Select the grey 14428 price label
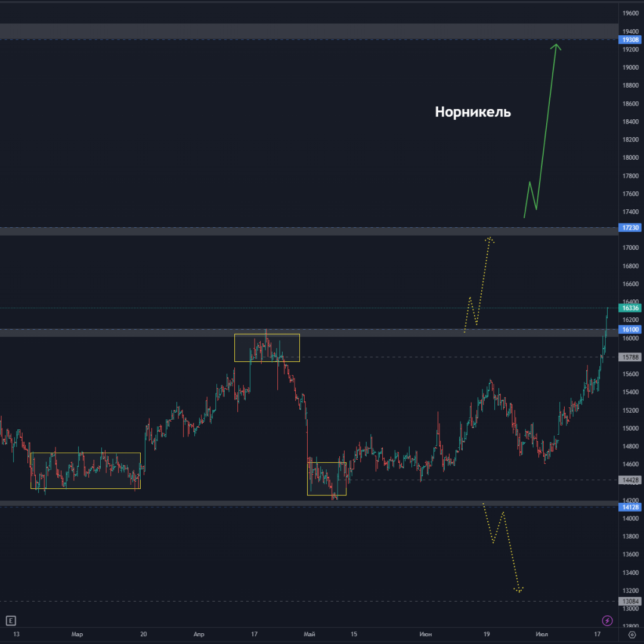This screenshot has height=644, width=644. click(x=630, y=480)
